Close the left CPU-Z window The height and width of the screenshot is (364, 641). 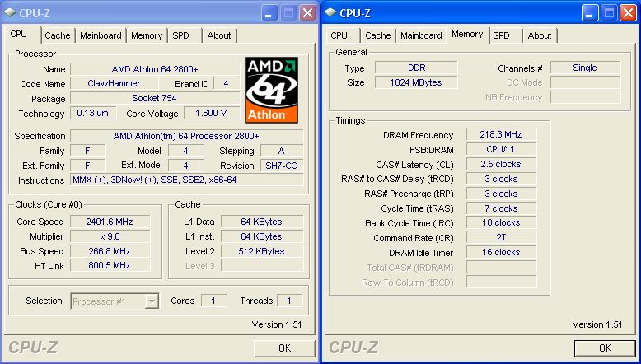[307, 13]
